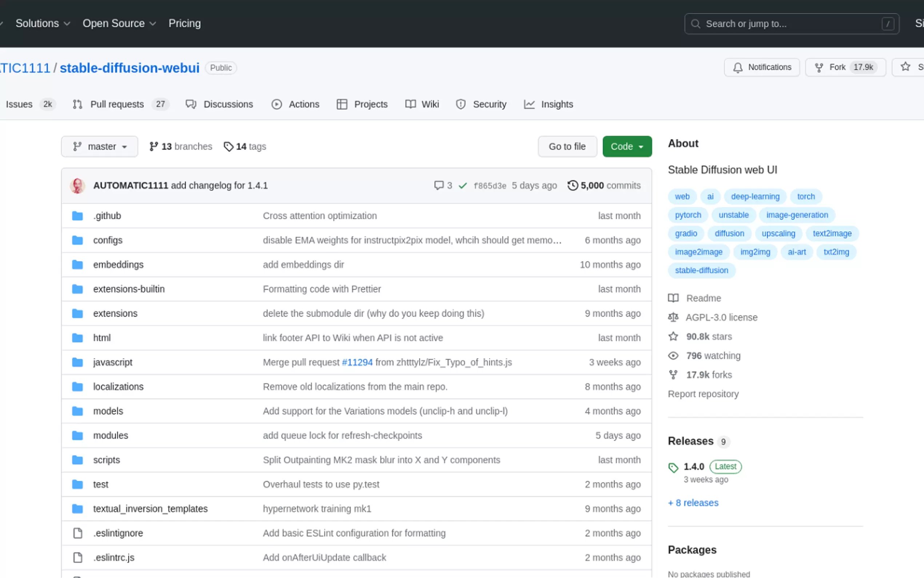The image size is (924, 578).
Task: Expand the Solutions menu
Action: tap(43, 23)
